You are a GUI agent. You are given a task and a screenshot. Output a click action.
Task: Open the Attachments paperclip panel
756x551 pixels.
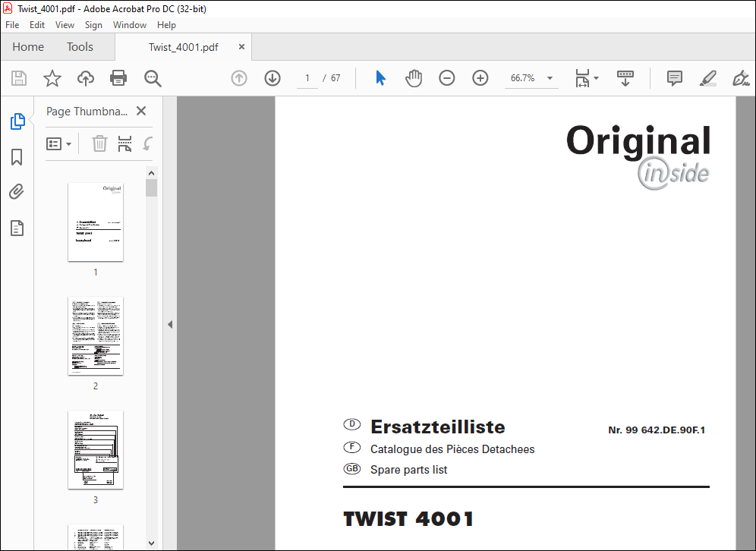tap(17, 192)
